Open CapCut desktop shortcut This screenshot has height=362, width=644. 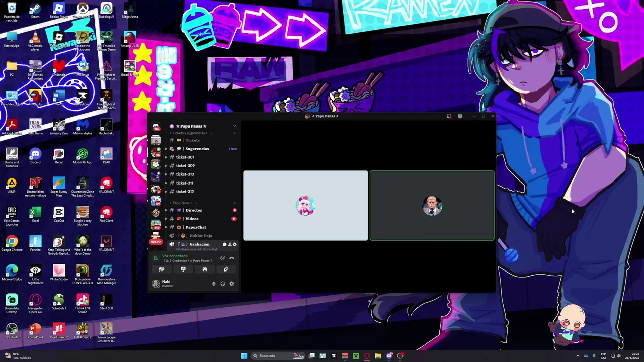(59, 214)
